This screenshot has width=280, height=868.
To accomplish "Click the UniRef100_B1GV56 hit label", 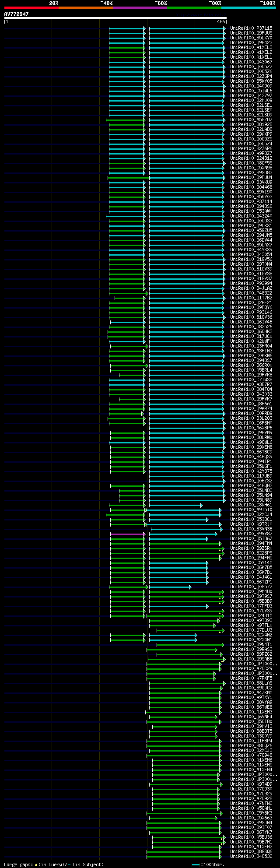I will [251, 260].
